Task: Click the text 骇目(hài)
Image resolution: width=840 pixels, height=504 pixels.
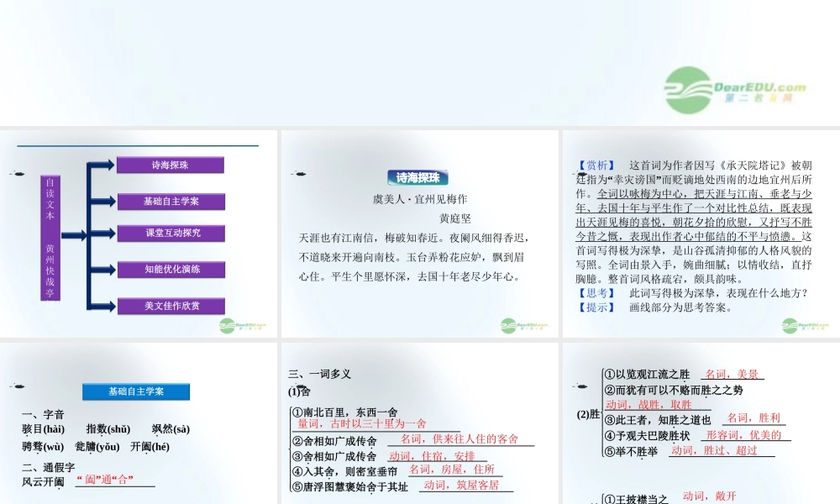Action: point(44,429)
